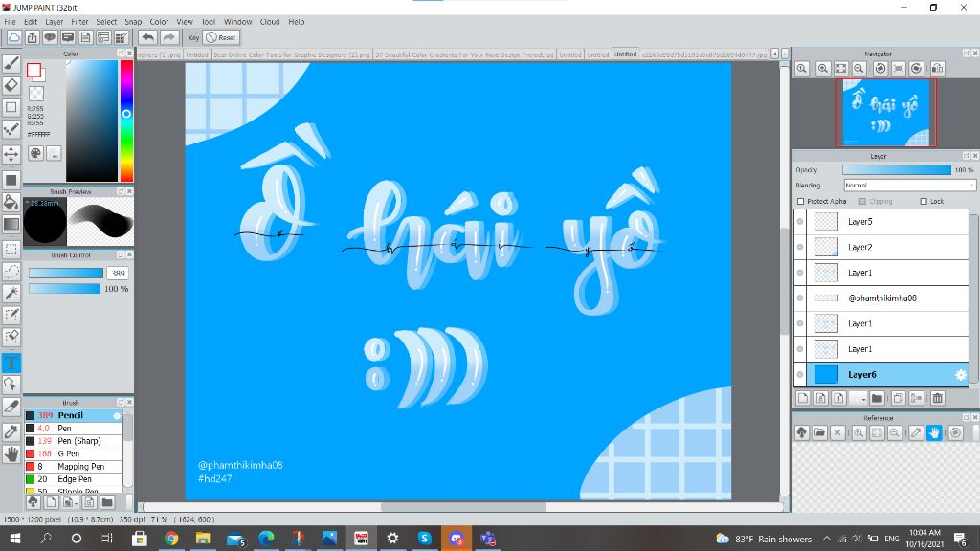The width and height of the screenshot is (980, 551).
Task: Duplicate layer icon in Layer panel
Action: 898,398
